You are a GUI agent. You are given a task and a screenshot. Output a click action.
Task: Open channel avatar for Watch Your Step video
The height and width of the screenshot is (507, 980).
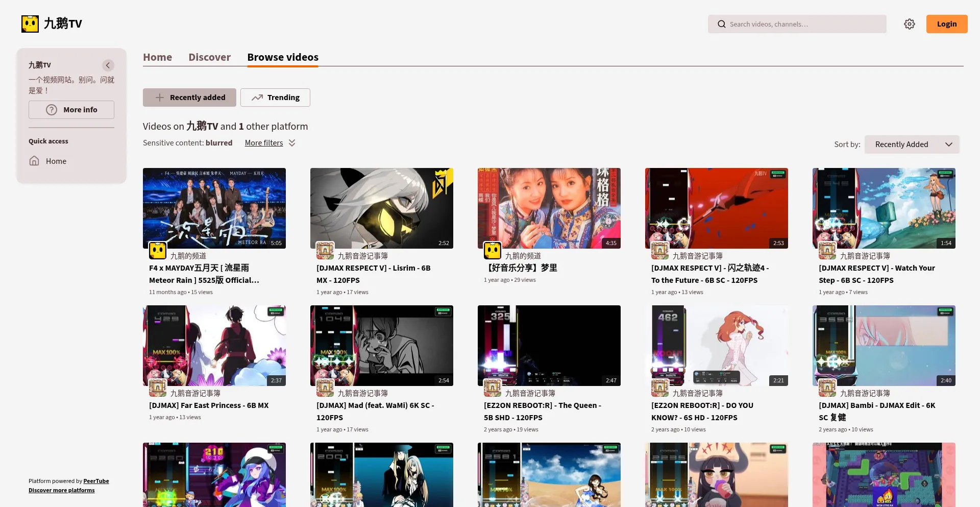[x=827, y=250]
